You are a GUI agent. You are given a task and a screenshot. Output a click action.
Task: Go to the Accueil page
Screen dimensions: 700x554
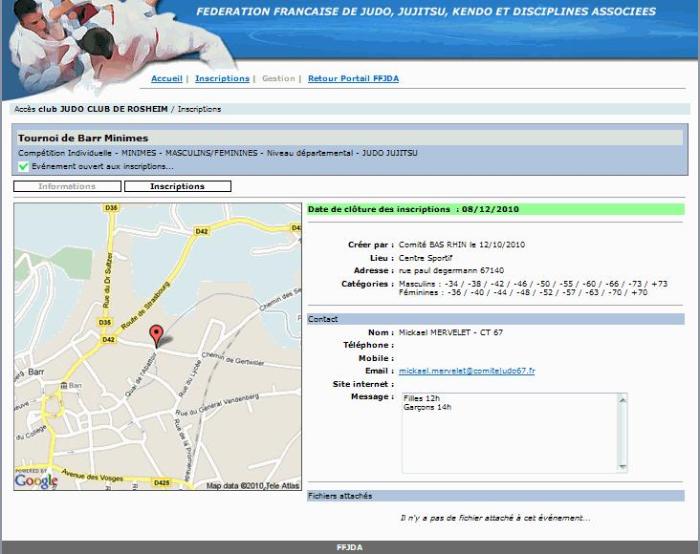(166, 78)
